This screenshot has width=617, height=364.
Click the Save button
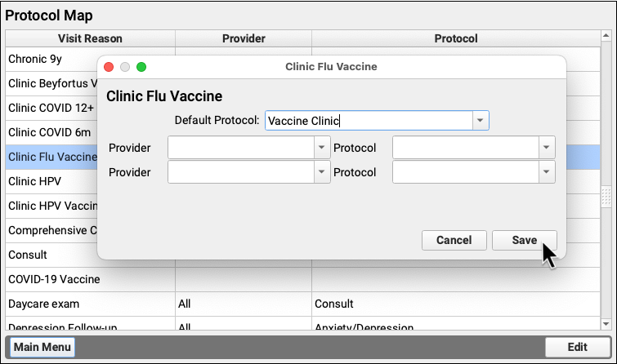524,240
